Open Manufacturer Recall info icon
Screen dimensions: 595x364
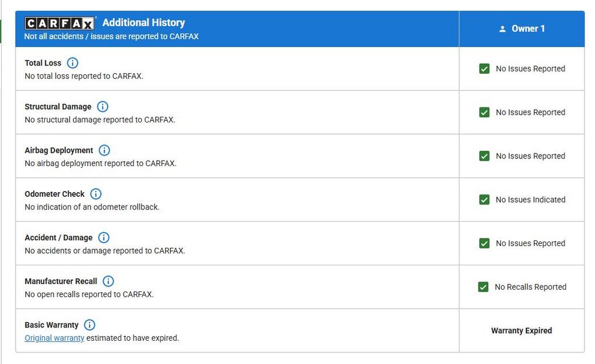108,281
